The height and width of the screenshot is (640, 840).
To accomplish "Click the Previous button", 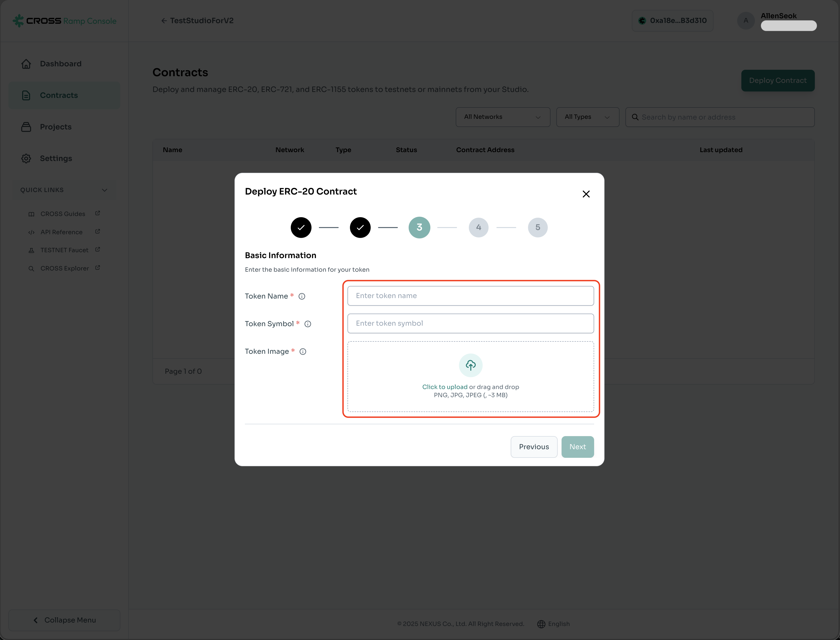I will [x=534, y=447].
